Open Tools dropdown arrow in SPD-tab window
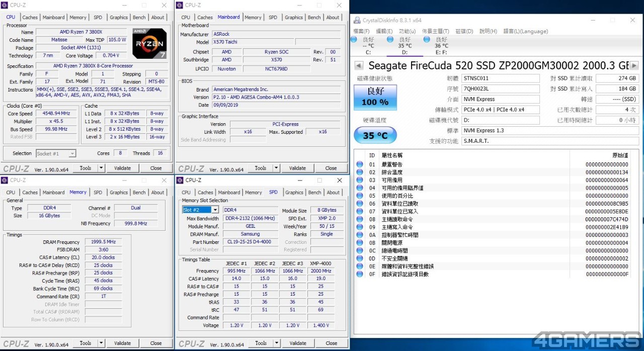This screenshot has height=351, width=644. tap(276, 343)
